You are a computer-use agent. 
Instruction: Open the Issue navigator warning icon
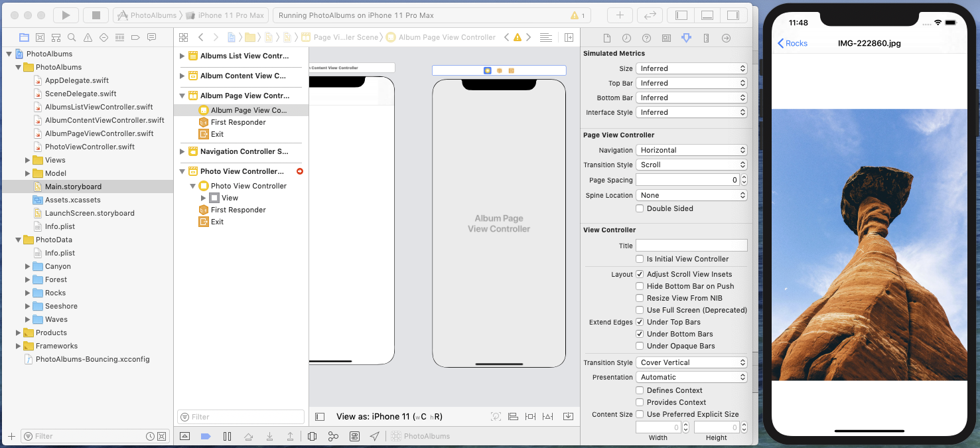coord(88,37)
